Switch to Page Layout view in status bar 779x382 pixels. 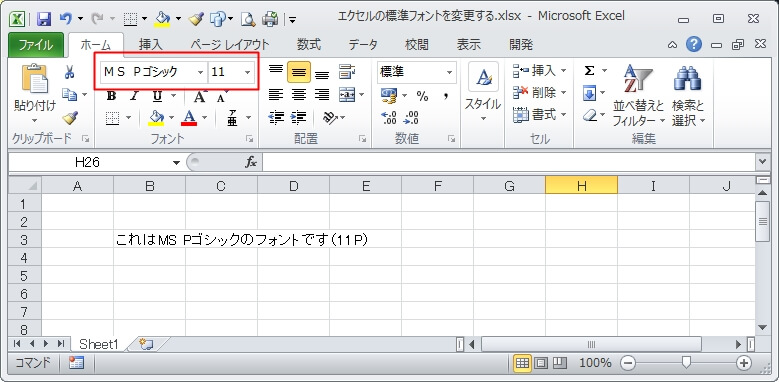tap(541, 363)
